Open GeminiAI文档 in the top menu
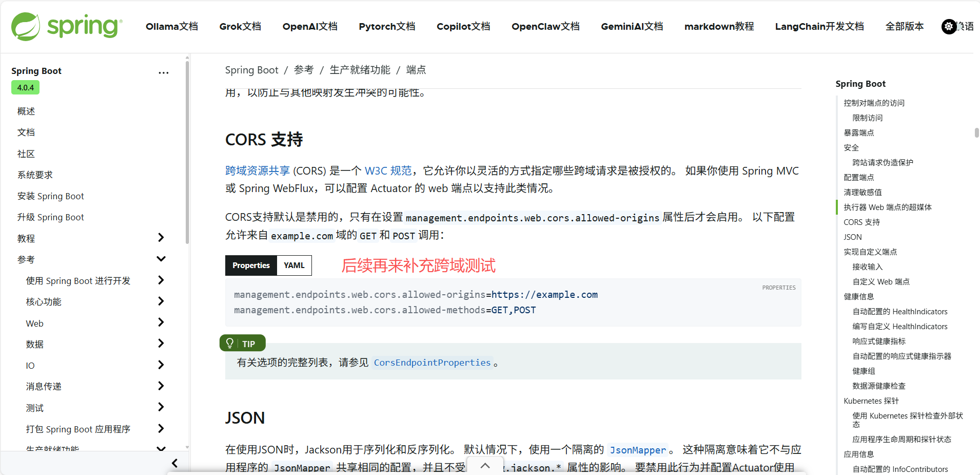Image resolution: width=980 pixels, height=475 pixels. [632, 26]
